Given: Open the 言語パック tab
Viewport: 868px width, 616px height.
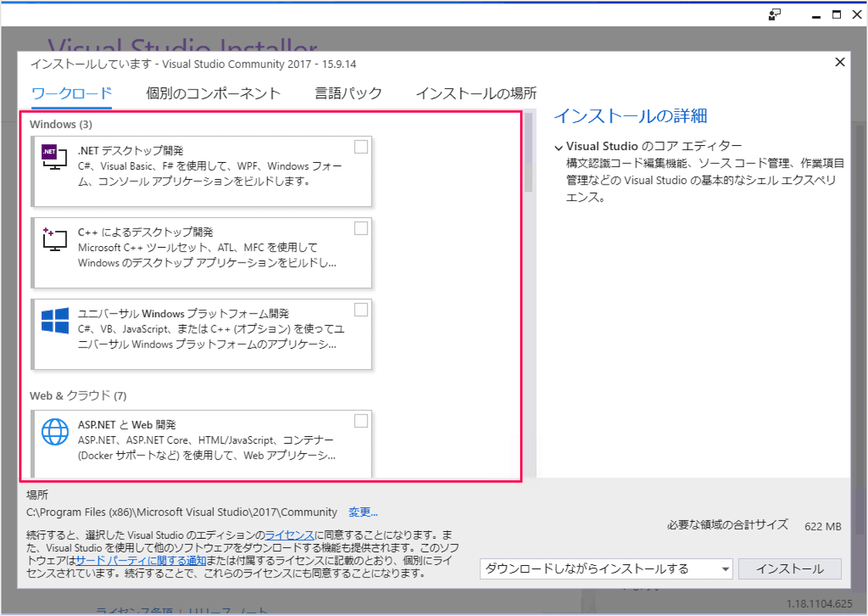Looking at the screenshot, I should pyautogui.click(x=348, y=94).
